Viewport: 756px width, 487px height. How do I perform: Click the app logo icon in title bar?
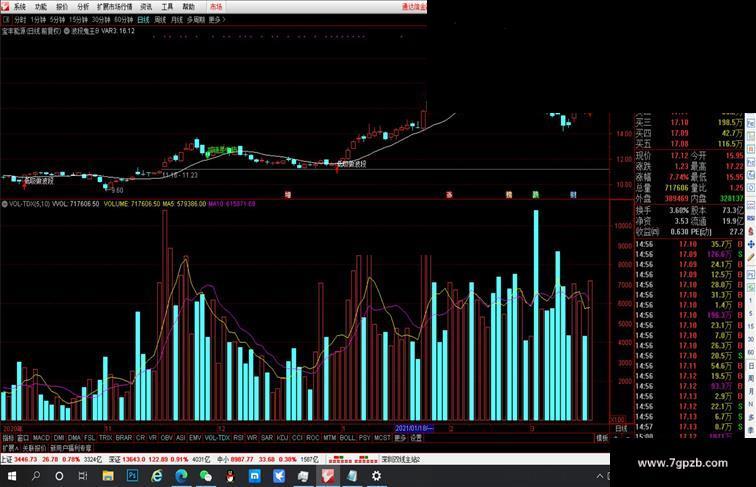[x=5, y=7]
